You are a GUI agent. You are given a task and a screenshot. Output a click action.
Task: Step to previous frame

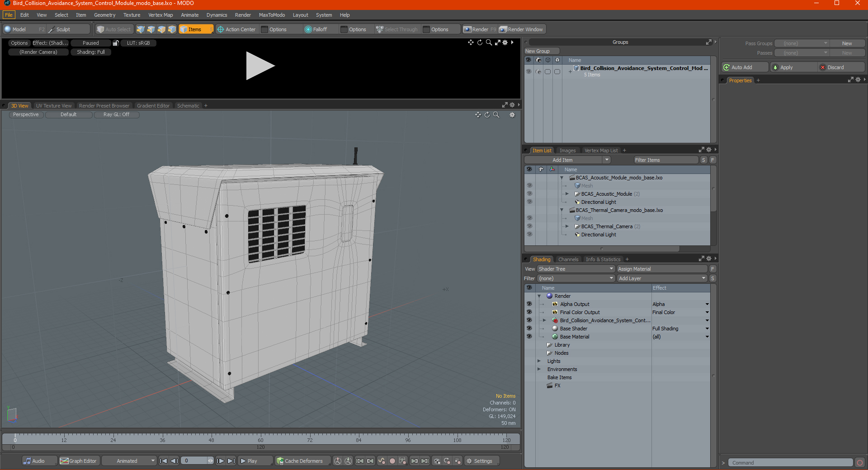(174, 461)
